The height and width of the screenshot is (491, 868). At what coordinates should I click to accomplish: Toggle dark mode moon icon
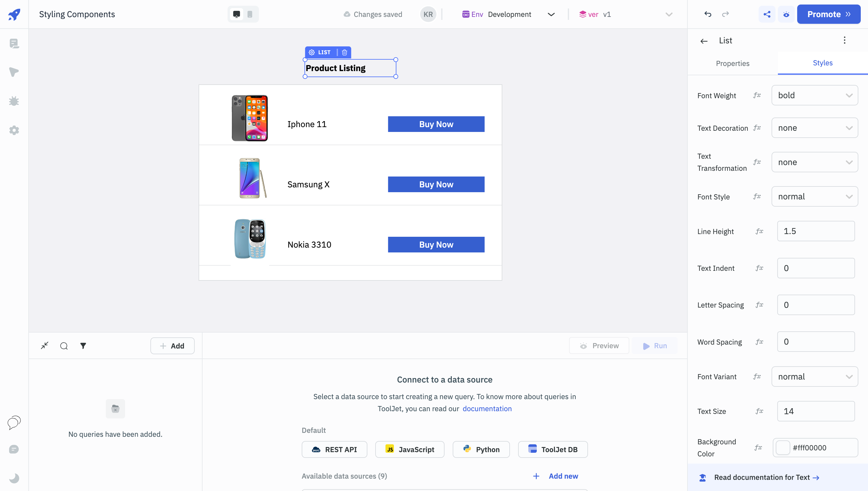pyautogui.click(x=14, y=478)
